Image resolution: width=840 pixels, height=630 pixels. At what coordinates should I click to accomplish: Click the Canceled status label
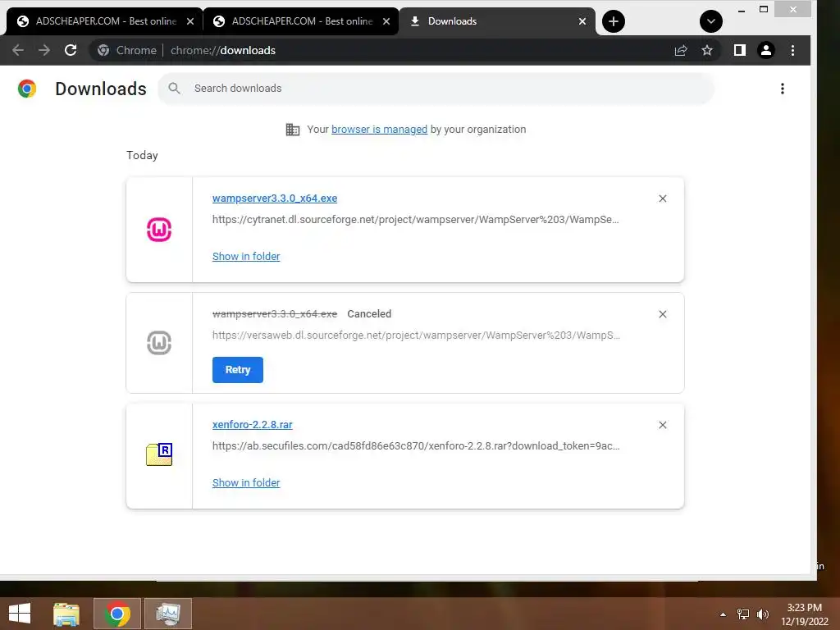[369, 314]
